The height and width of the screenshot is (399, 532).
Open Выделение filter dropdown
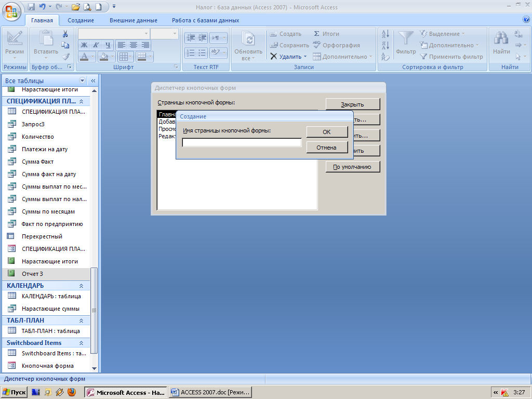click(x=442, y=34)
